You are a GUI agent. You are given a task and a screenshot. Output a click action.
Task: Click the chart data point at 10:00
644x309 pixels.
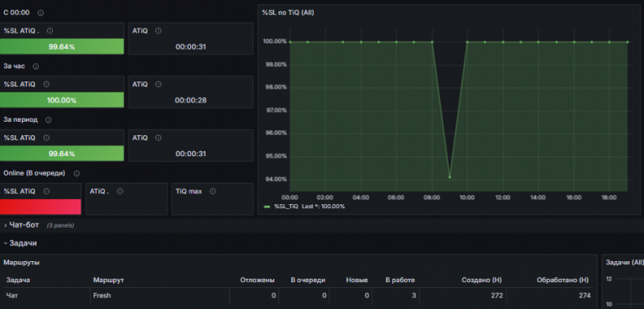point(467,41)
